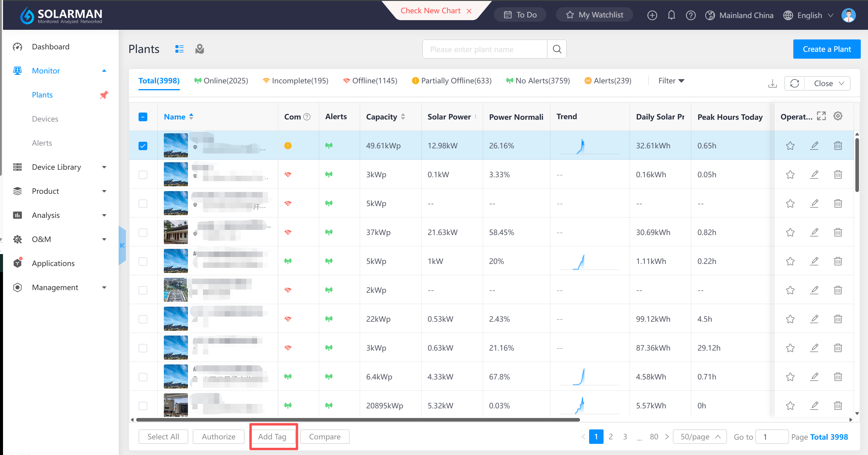Toggle the header select-all checkbox

(x=143, y=117)
